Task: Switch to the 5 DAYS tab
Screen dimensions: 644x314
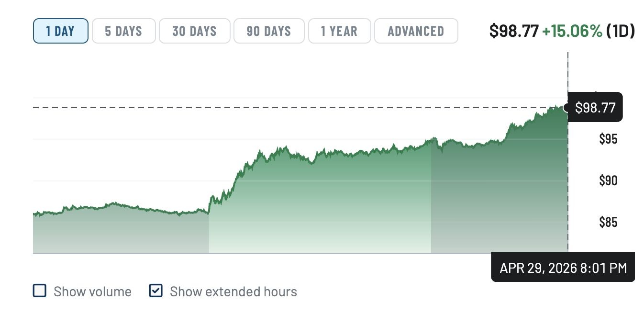Action: click(x=123, y=31)
